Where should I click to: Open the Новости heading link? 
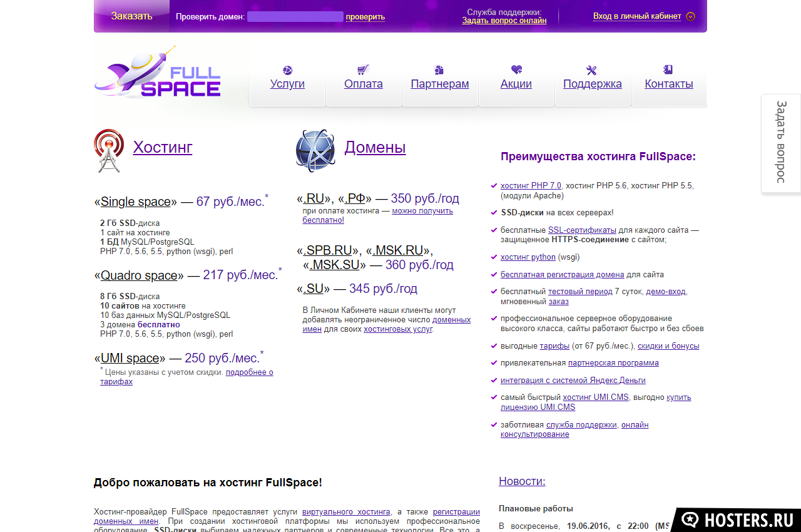[522, 481]
